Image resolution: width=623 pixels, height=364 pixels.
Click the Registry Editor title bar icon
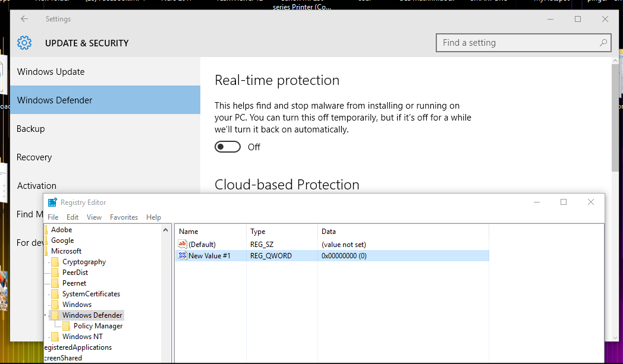pyautogui.click(x=54, y=202)
